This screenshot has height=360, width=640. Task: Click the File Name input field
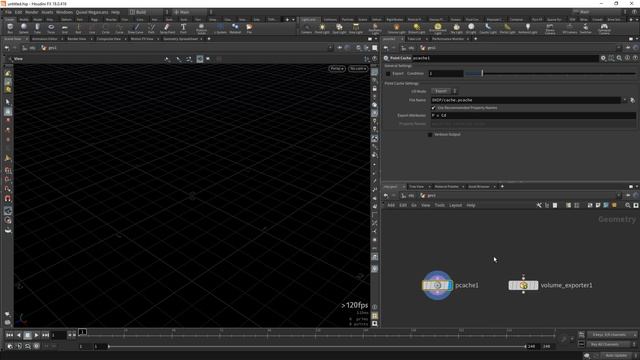[x=526, y=100]
